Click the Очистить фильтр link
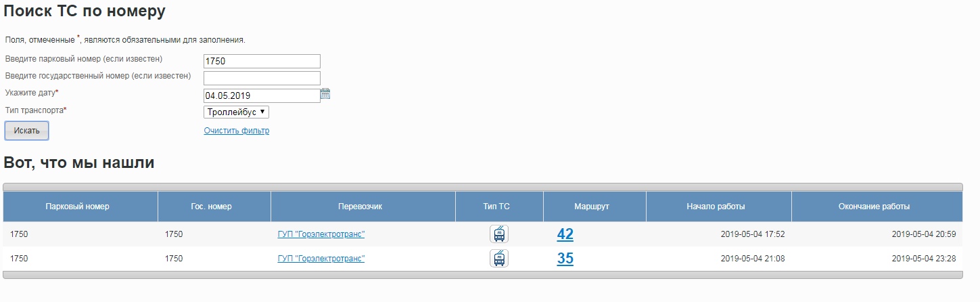 (x=236, y=131)
